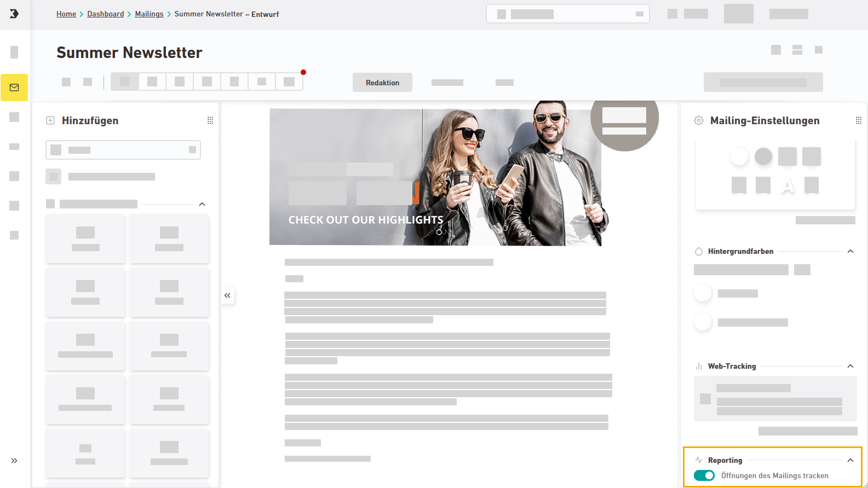The height and width of the screenshot is (488, 868).
Task: Click the plus icon next to Hinzufügen
Action: click(x=50, y=120)
